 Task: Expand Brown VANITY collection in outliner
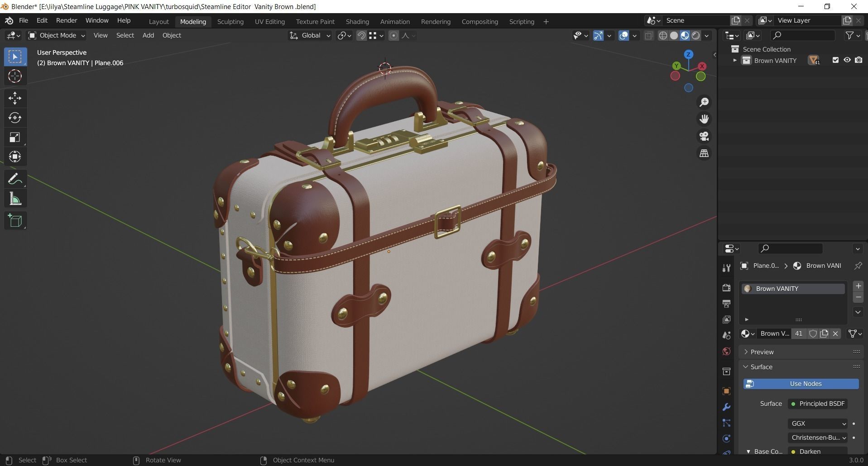(735, 60)
